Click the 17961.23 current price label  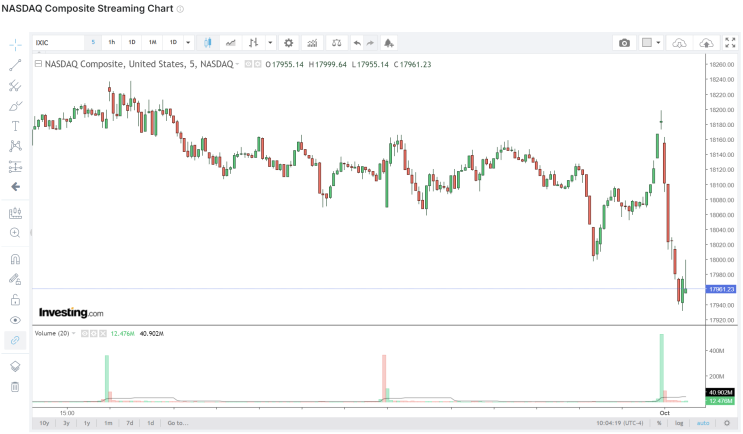722,289
